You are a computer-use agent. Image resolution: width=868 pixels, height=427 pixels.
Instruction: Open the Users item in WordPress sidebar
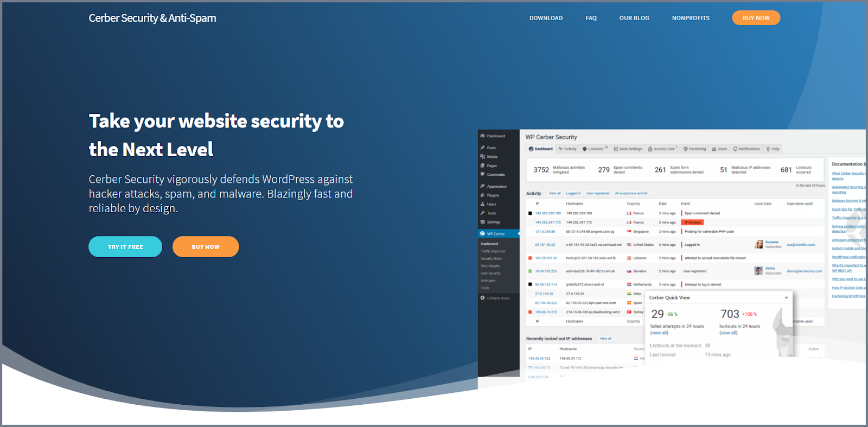click(489, 204)
